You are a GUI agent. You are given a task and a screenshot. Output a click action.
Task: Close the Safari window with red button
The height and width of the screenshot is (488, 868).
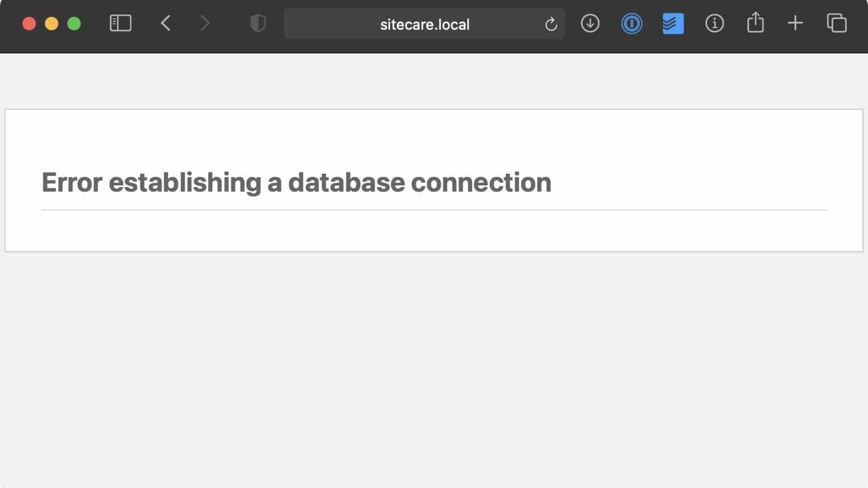(x=29, y=24)
